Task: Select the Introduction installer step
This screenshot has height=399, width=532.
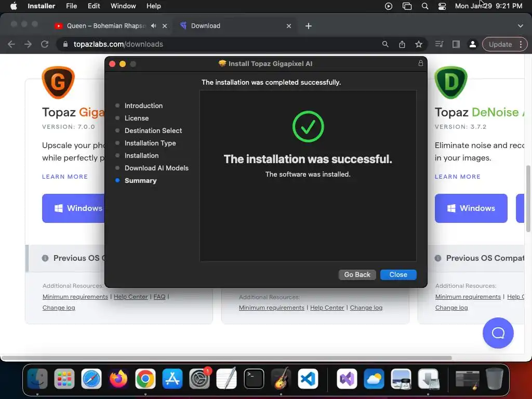Action: point(143,105)
